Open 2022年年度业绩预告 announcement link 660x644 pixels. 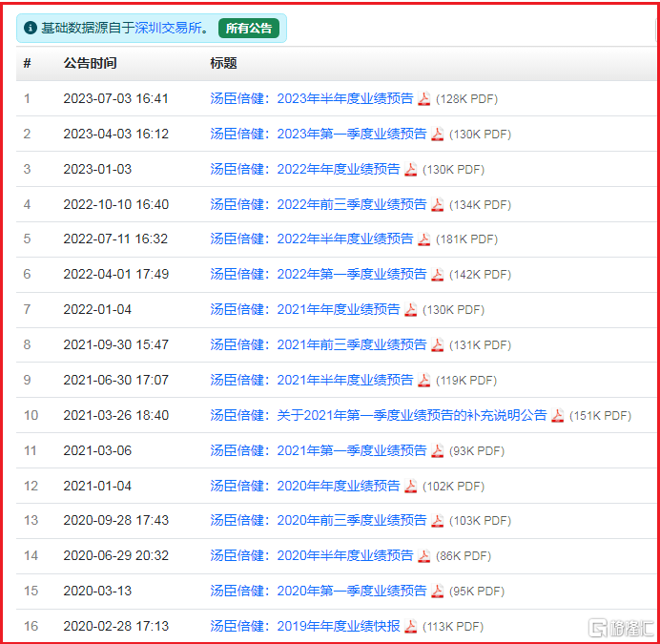pyautogui.click(x=305, y=169)
